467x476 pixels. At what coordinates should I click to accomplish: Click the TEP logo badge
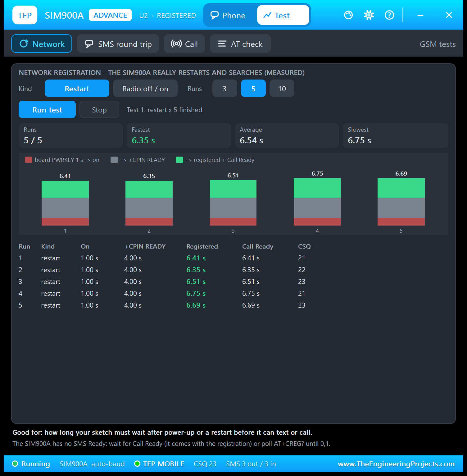[25, 15]
